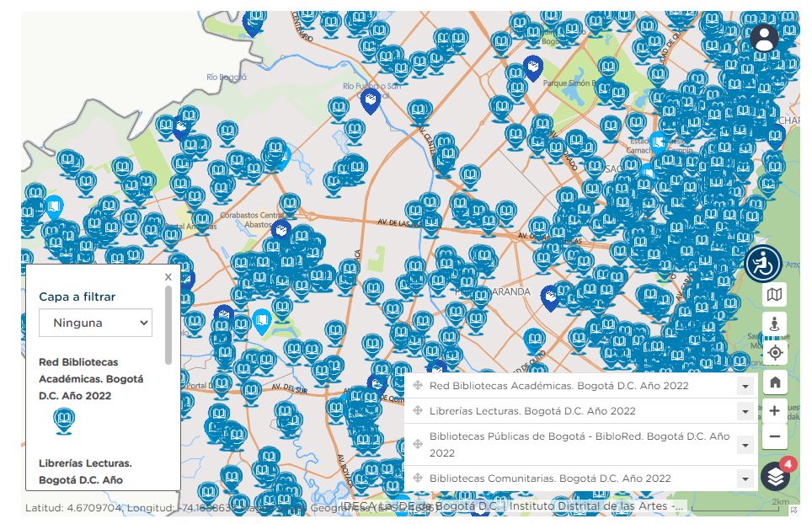This screenshot has height=524, width=812.
Task: Click the legend panel vertical scrollbar
Action: coord(168,329)
